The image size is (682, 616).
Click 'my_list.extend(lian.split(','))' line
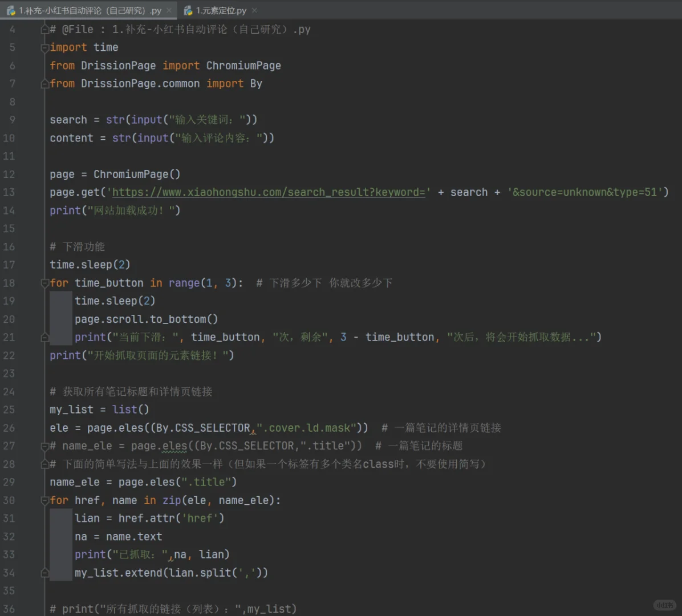click(172, 573)
